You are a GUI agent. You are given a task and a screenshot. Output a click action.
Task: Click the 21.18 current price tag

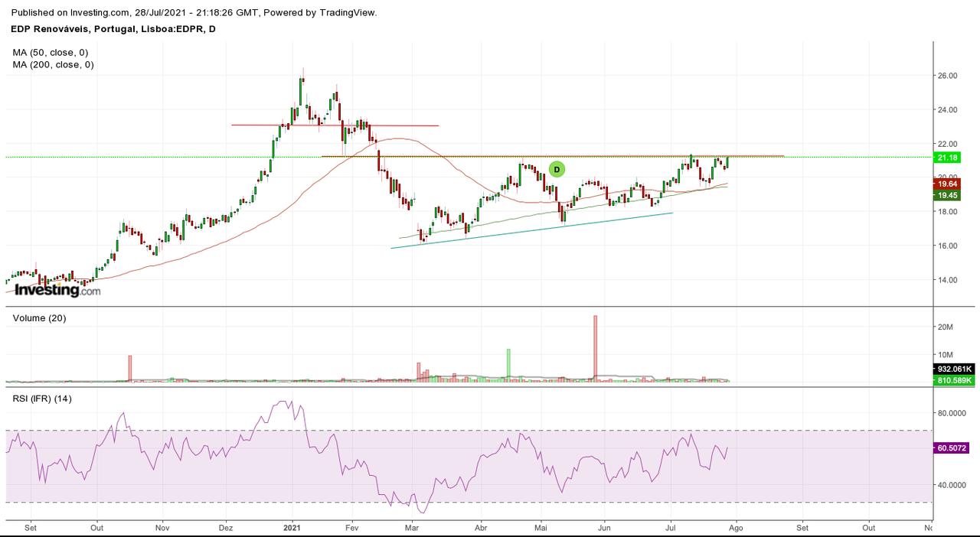point(947,158)
